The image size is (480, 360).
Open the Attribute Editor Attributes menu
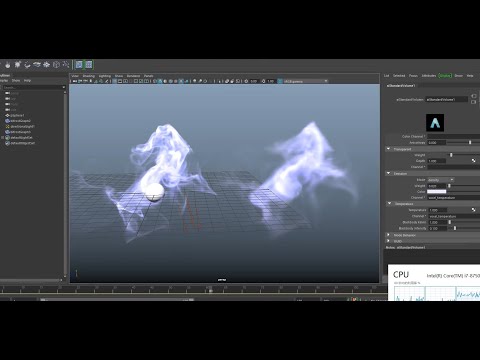(x=429, y=76)
